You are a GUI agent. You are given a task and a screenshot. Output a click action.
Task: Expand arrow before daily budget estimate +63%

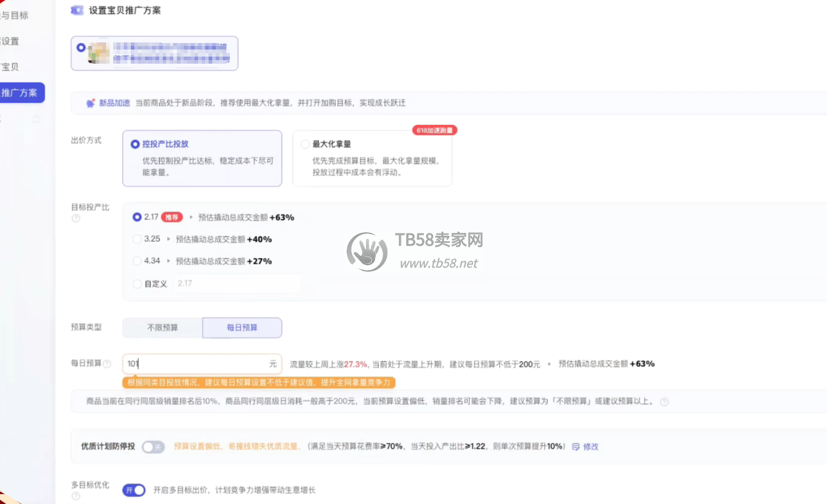[x=549, y=364]
